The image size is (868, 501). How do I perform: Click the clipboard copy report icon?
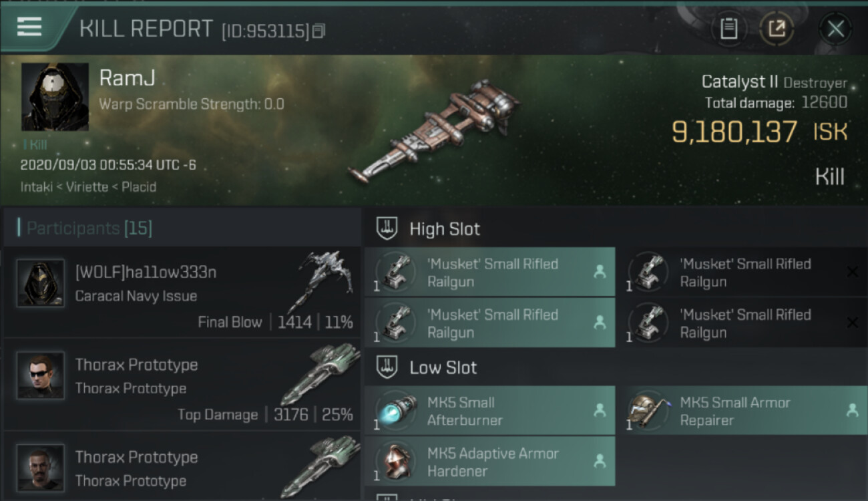tap(728, 29)
